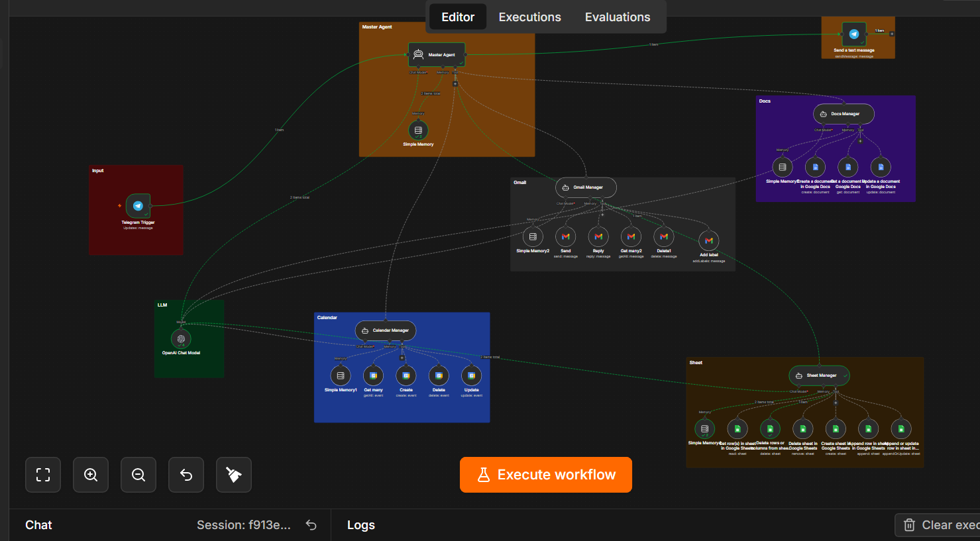980x541 pixels.
Task: Reset the chat session with the arrow icon
Action: pyautogui.click(x=311, y=525)
